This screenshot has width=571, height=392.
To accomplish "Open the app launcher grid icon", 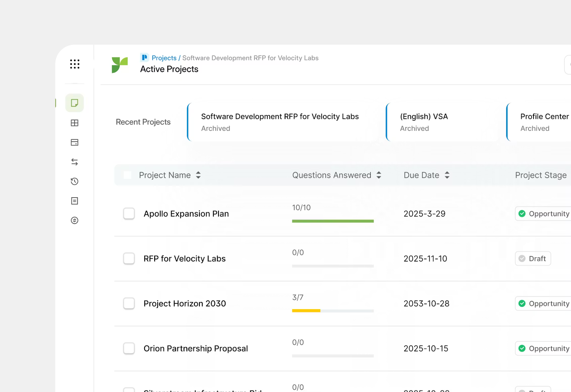I will 75,64.
